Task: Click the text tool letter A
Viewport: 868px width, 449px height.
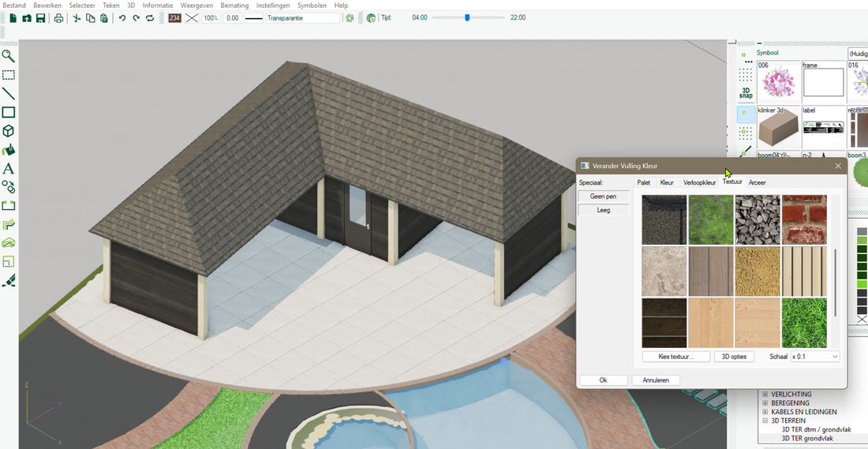Action: click(8, 169)
